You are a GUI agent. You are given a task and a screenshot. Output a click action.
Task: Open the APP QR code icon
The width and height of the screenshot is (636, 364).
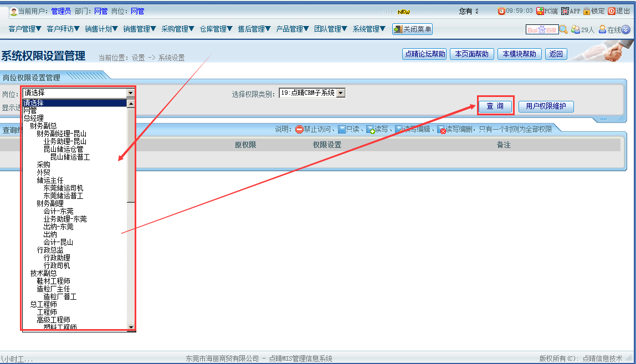[565, 11]
